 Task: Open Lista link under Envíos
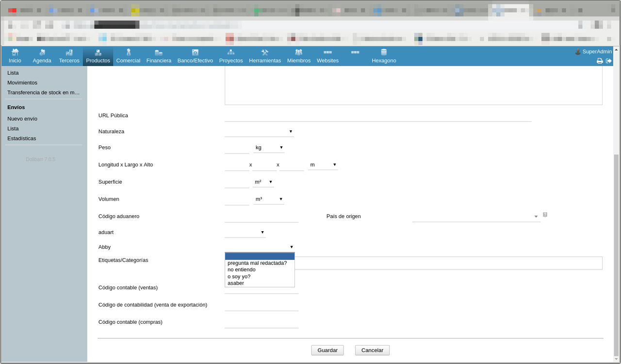pos(13,128)
